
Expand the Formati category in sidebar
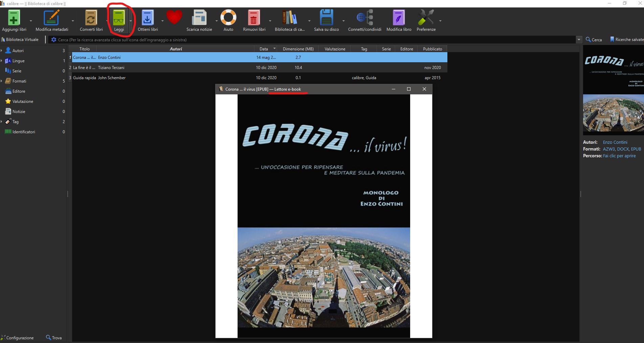click(x=2, y=81)
